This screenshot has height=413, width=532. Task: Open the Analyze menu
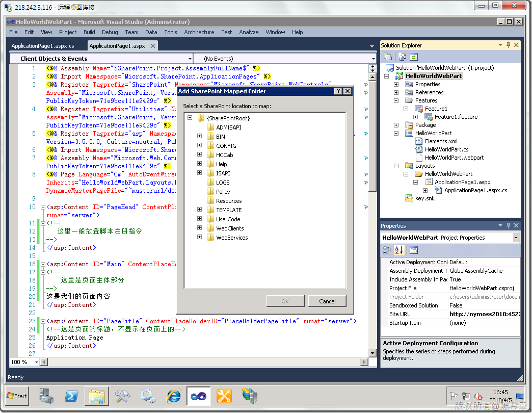pos(249,32)
